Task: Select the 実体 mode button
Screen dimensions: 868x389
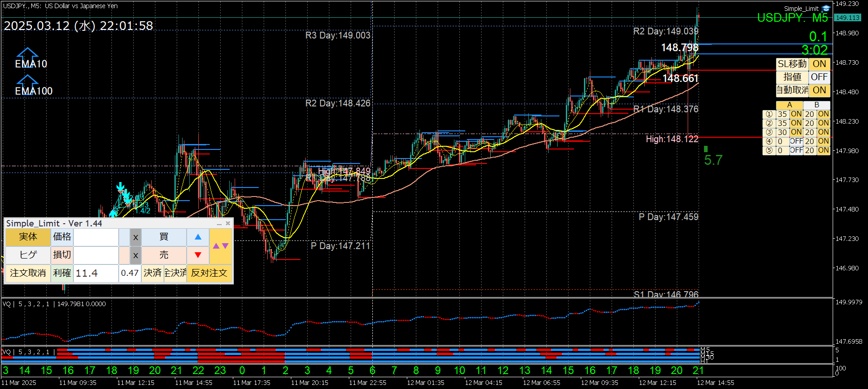Action: [x=28, y=237]
